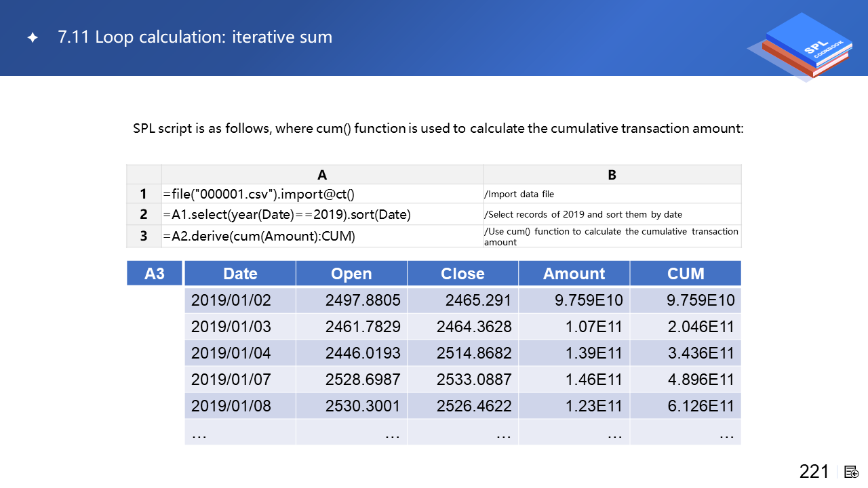
Task: Click row header 3 in script grid
Action: coord(144,237)
